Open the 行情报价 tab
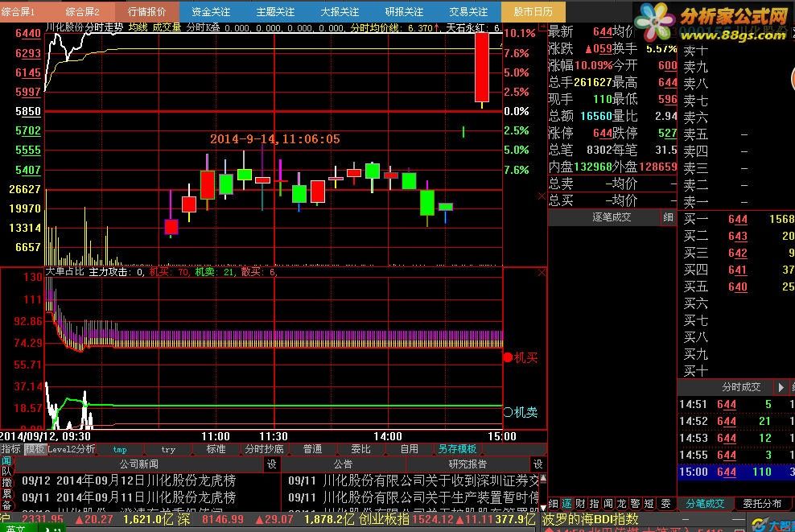 point(147,11)
